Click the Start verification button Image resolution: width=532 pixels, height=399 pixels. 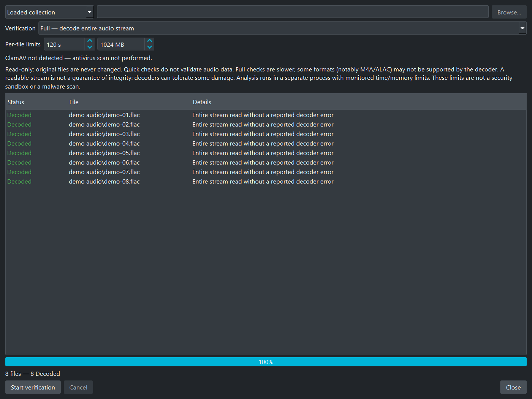point(33,387)
